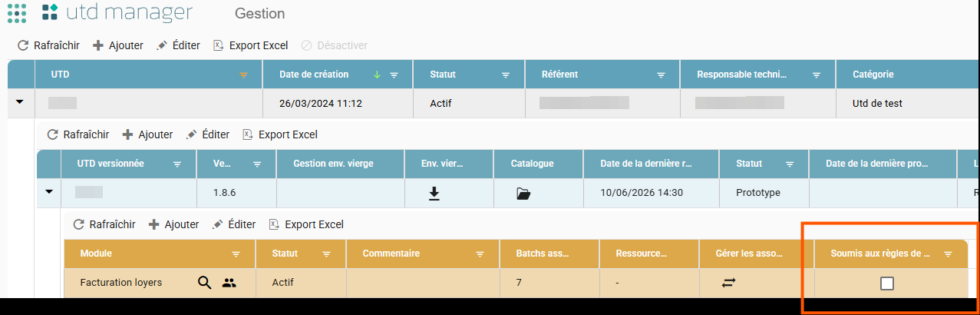Click Éditer above UTD versionnée table
The height and width of the screenshot is (315, 980).
click(207, 134)
